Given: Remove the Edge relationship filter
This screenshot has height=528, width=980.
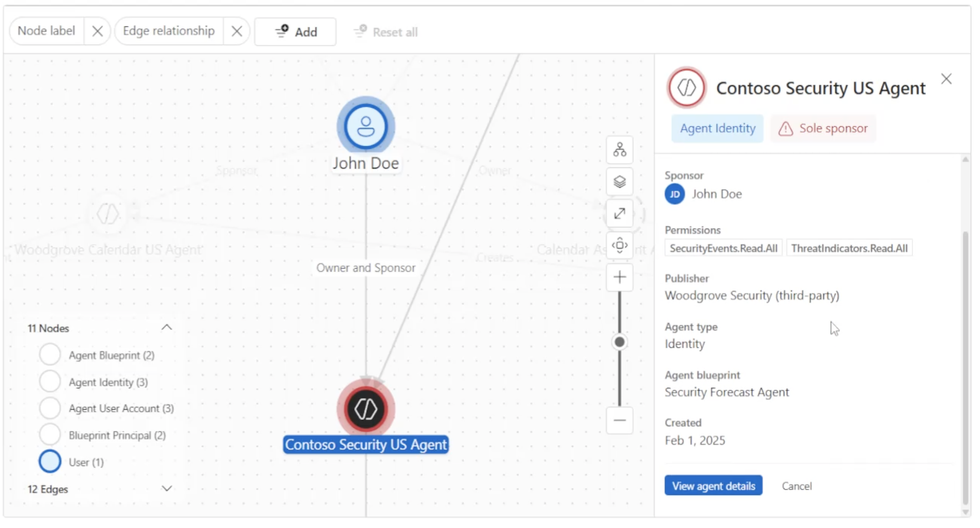Looking at the screenshot, I should [236, 31].
